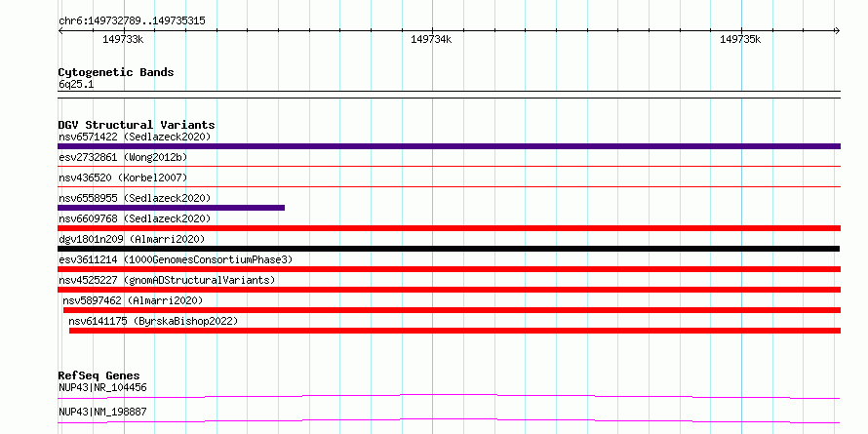Select the red nsv6141175 variant bar
The image size is (868, 434).
click(455, 331)
